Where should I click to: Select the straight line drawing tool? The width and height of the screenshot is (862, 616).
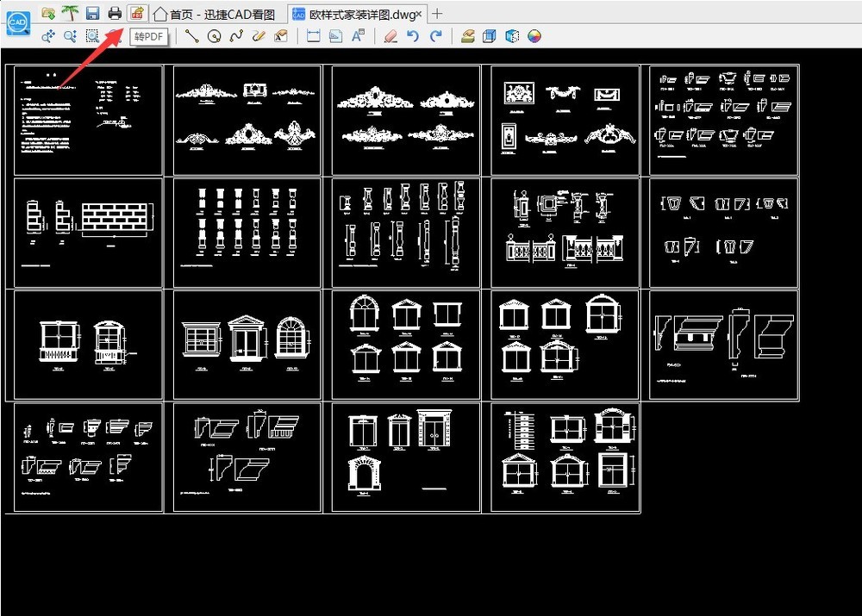tap(192, 36)
